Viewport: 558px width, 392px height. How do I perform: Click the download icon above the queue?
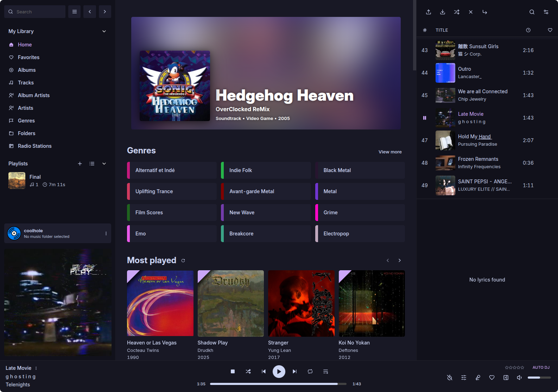pos(443,12)
